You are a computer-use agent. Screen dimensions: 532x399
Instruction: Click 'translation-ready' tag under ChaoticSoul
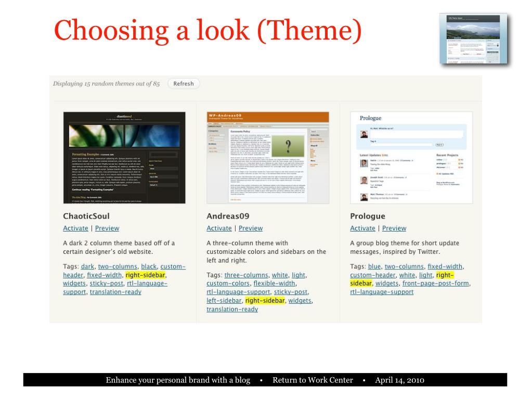pos(115,292)
